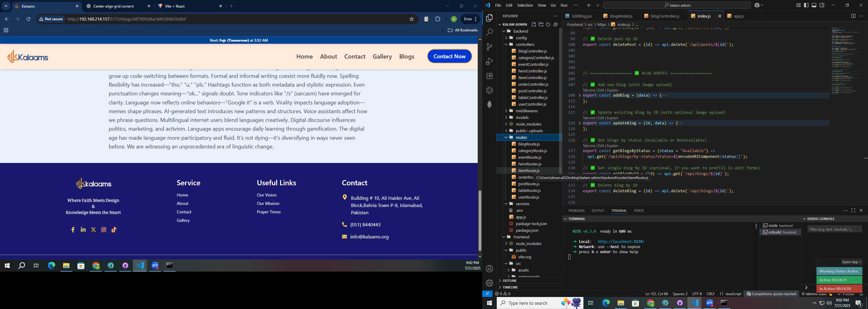Toggle the secondary side bar visibility
This screenshot has height=309, width=868.
pos(822,5)
